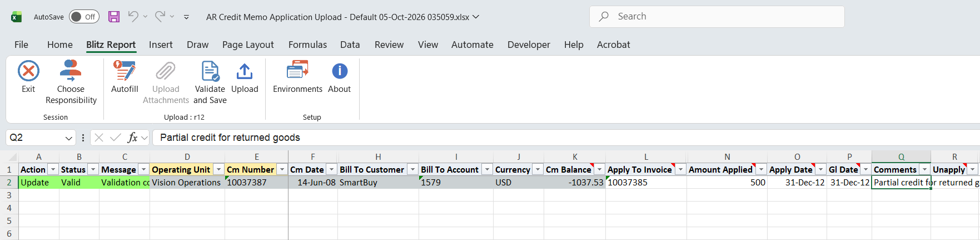The width and height of the screenshot is (980, 240).
Task: Click the formula bar enter checkmark
Action: pos(116,138)
